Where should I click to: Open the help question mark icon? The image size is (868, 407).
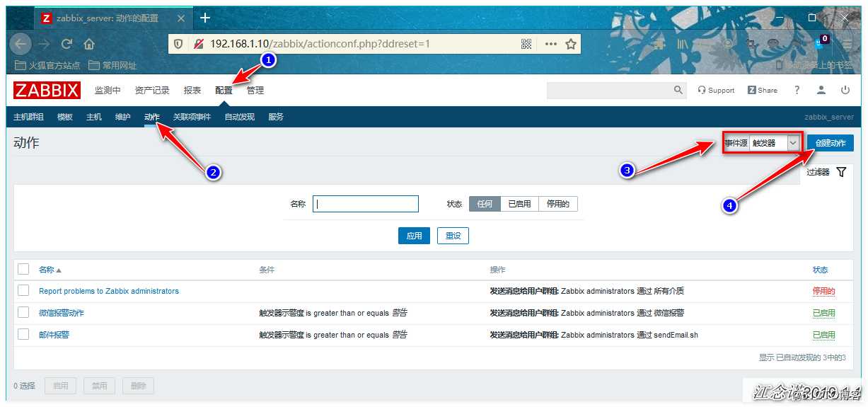click(x=797, y=90)
